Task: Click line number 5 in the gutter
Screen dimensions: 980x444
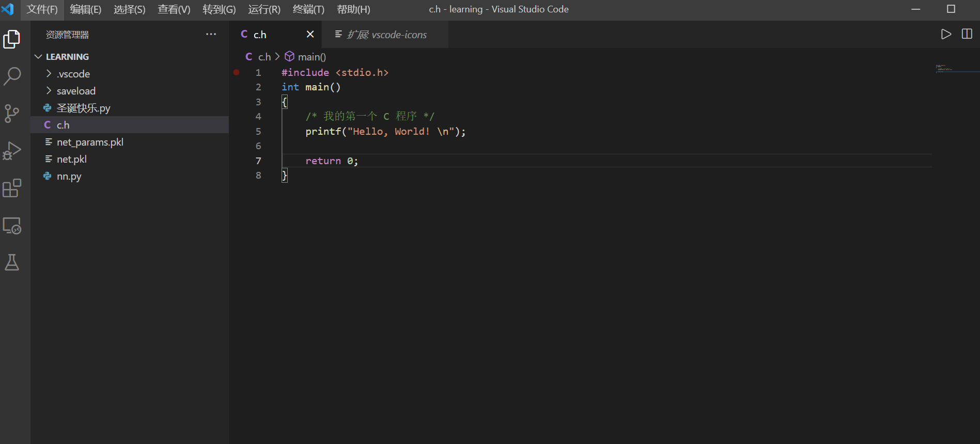Action: [258, 132]
